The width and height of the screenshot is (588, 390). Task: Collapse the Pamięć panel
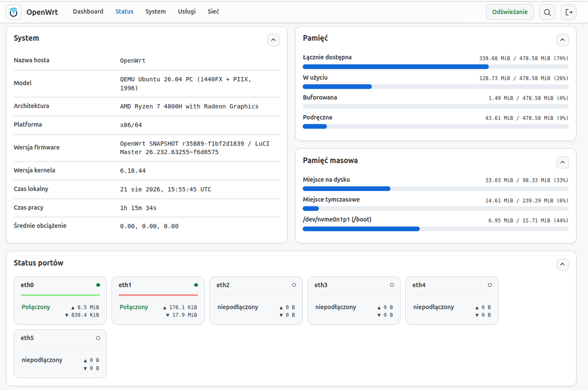(x=563, y=40)
